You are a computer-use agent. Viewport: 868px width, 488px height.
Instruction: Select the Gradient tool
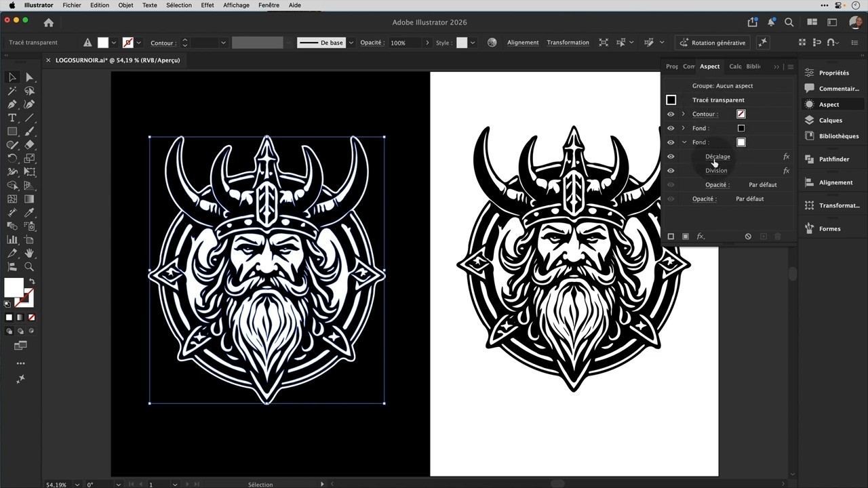(x=29, y=199)
